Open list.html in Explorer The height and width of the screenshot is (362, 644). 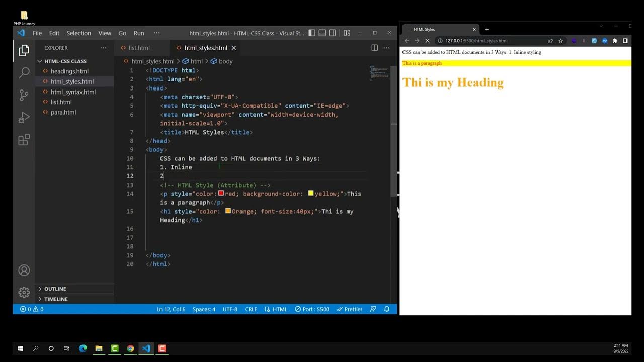point(61,102)
